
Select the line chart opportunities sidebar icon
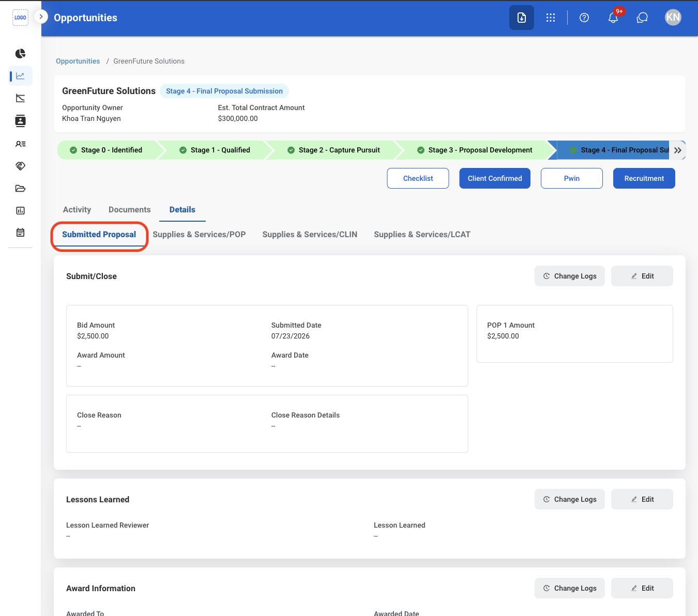[21, 76]
